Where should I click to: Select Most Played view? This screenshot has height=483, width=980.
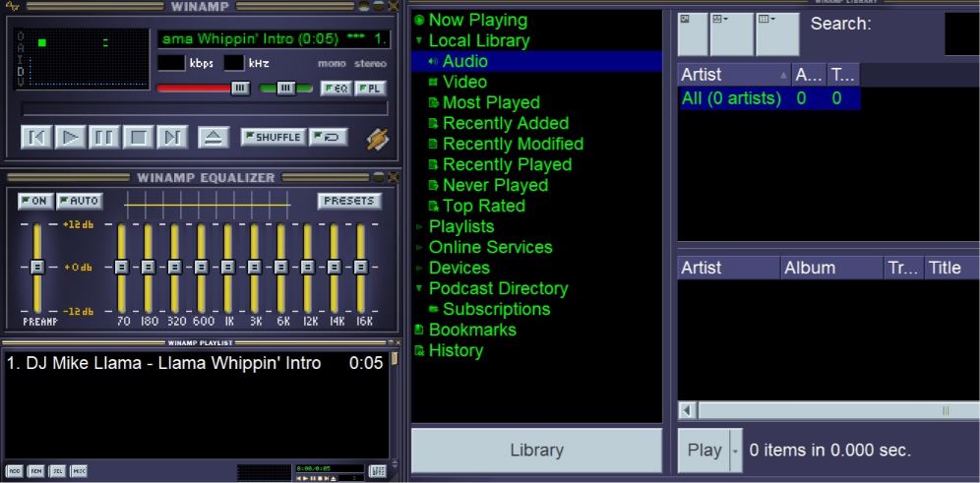[x=491, y=102]
